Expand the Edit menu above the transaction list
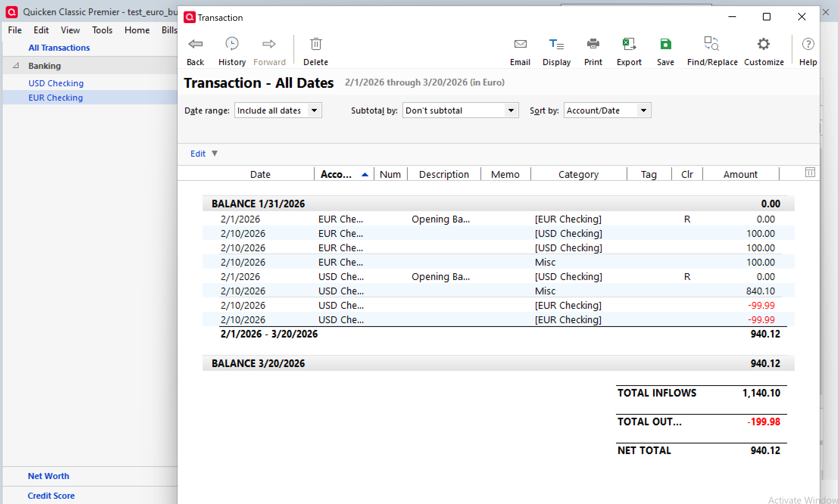839x504 pixels. click(204, 154)
